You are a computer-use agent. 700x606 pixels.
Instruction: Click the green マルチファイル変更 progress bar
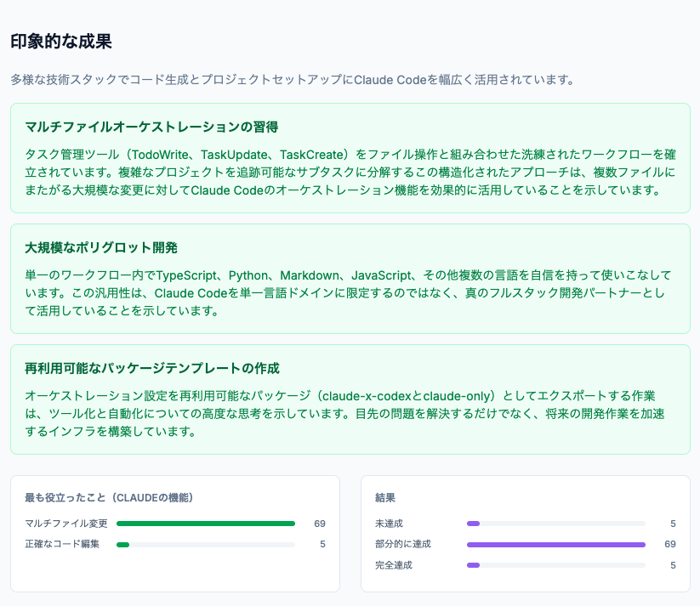(205, 524)
